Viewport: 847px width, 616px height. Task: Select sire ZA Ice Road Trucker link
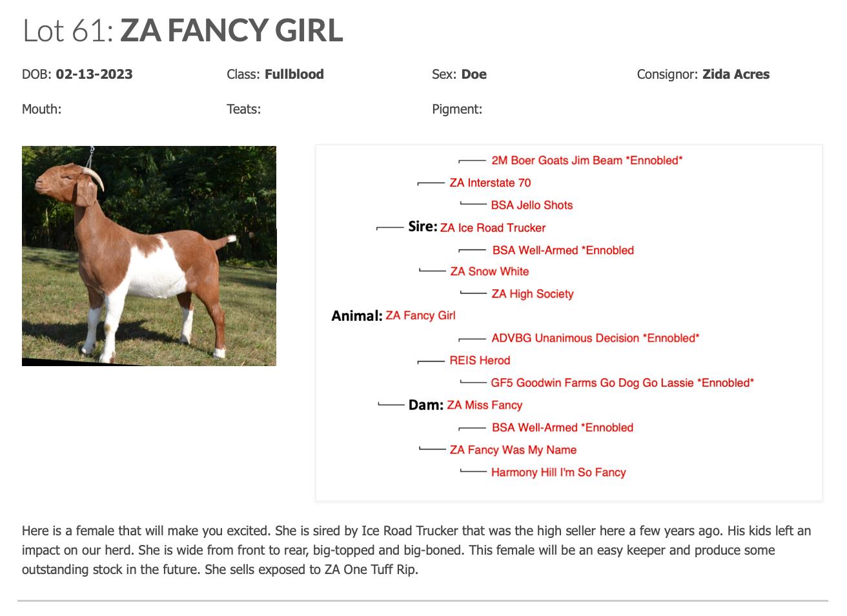(x=493, y=228)
